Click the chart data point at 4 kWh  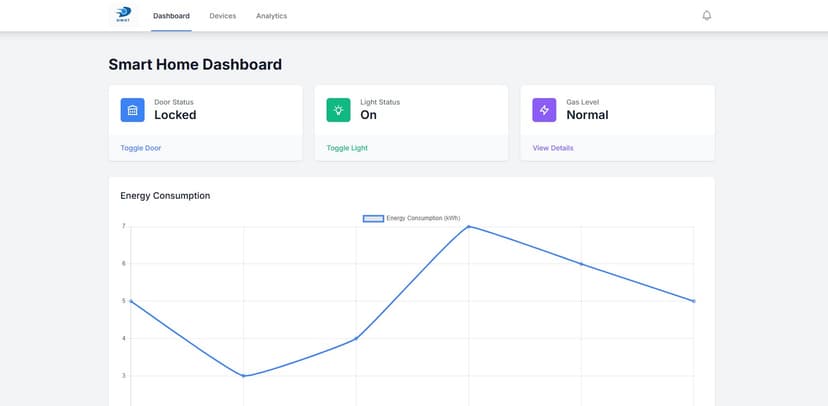click(x=356, y=339)
